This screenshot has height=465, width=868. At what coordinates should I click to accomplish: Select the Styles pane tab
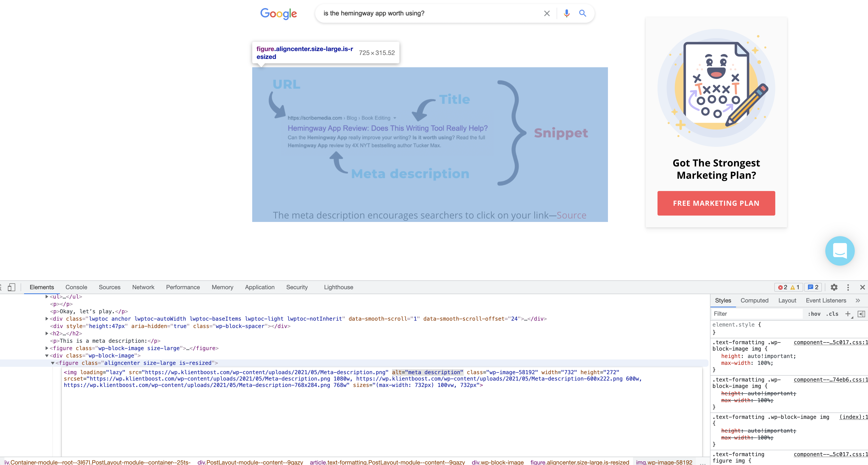[x=723, y=301]
